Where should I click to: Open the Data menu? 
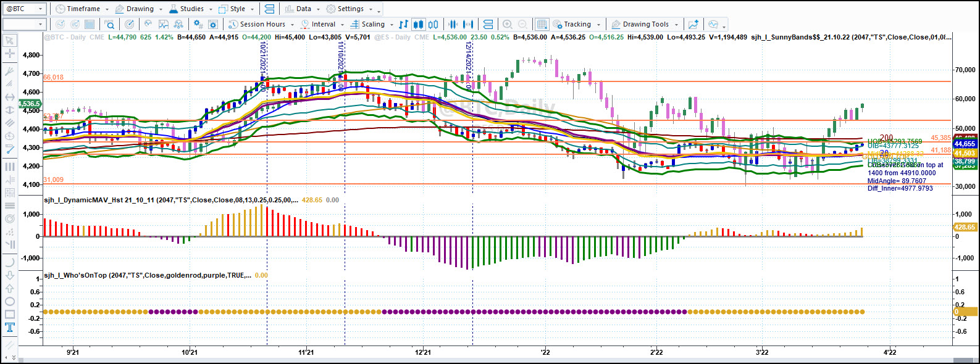(298, 9)
